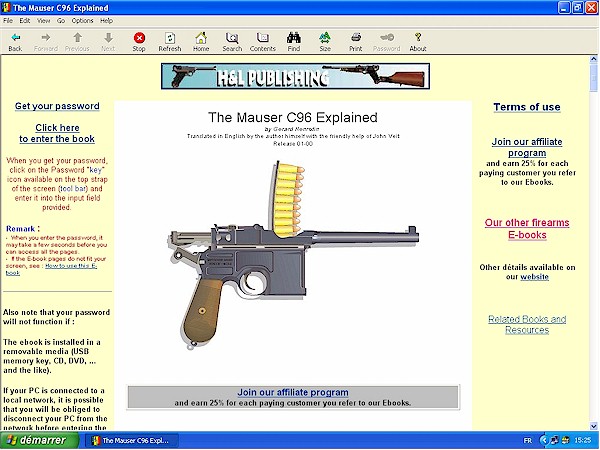The width and height of the screenshot is (600, 450).
Task: Click the Mauser C96 pistol illustration
Action: point(293,255)
